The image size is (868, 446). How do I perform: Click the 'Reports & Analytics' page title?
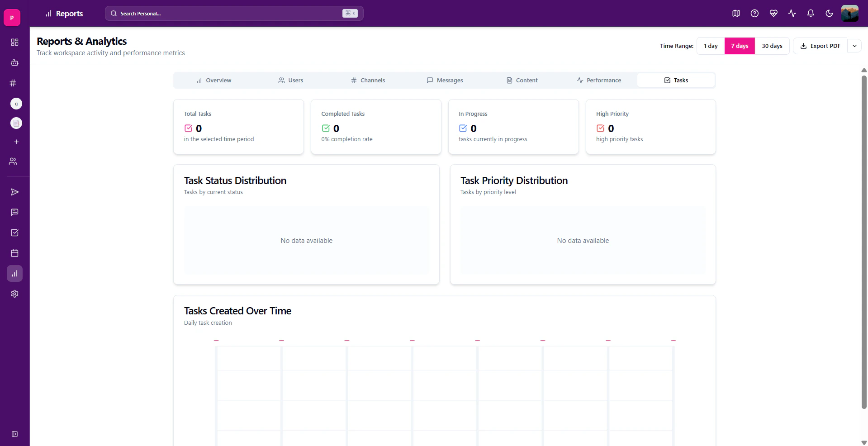point(82,41)
